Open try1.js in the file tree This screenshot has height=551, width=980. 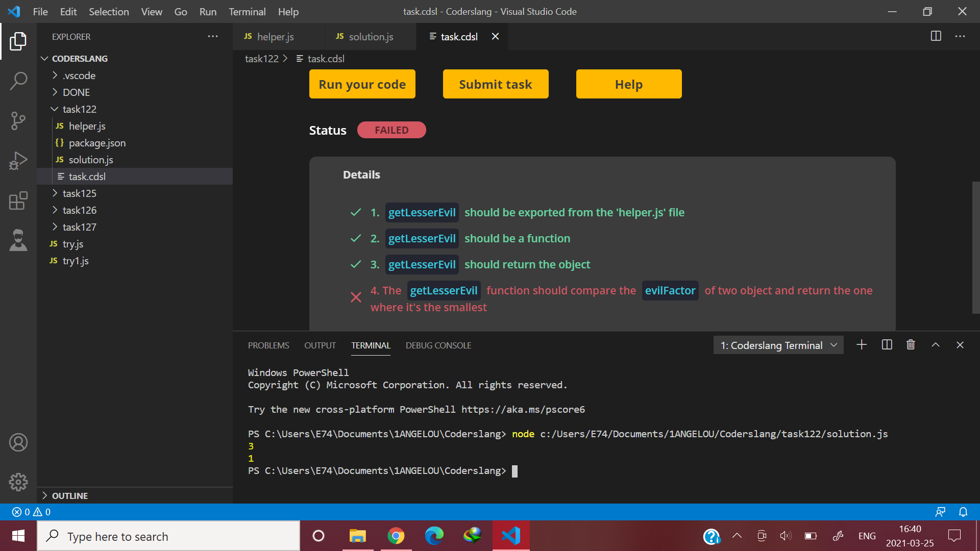point(135,261)
